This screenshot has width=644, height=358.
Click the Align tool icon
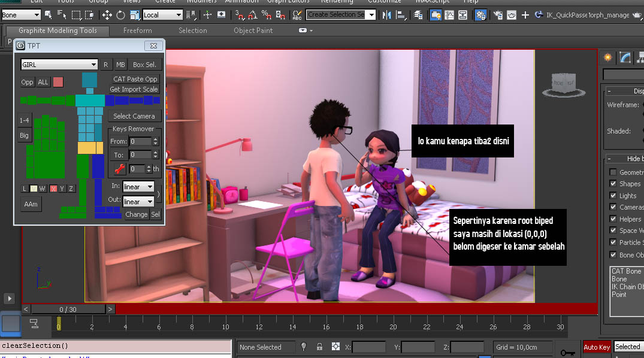(400, 15)
